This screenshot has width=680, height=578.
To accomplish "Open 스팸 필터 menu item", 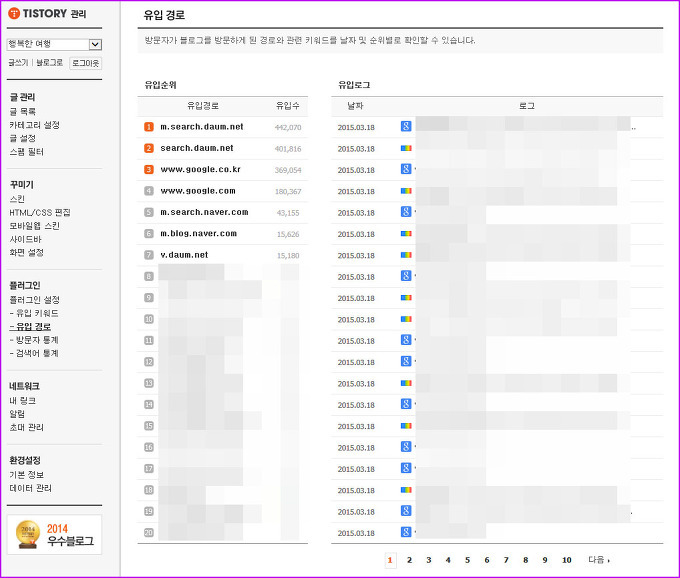I will 26,152.
